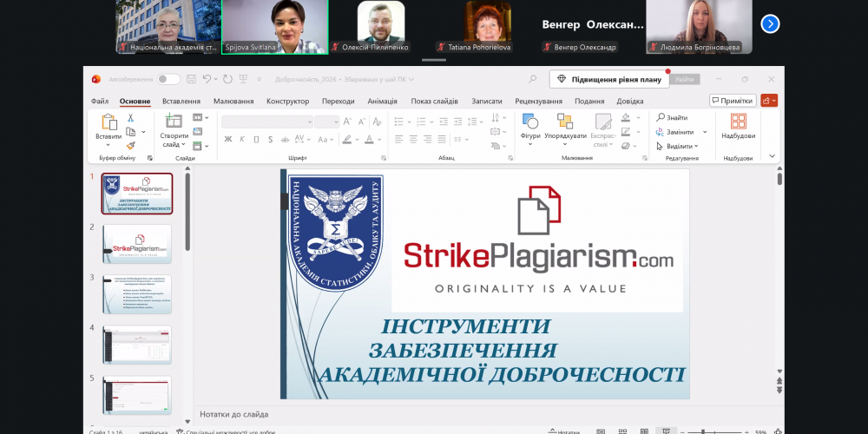Switch to the Малювання tab
868x434 pixels.
click(x=233, y=102)
